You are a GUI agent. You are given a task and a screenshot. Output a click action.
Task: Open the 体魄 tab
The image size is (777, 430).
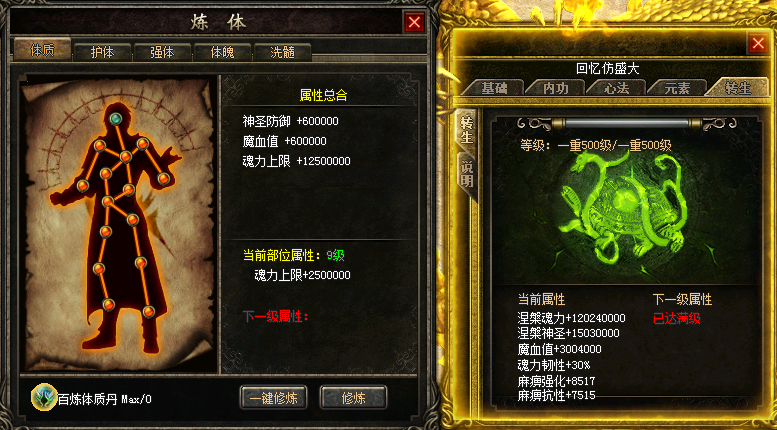pos(222,52)
